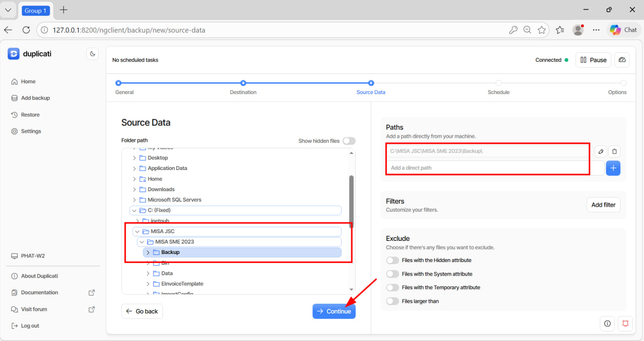
Task: Toggle exclude Files with the Hidden attribute
Action: [x=392, y=261]
